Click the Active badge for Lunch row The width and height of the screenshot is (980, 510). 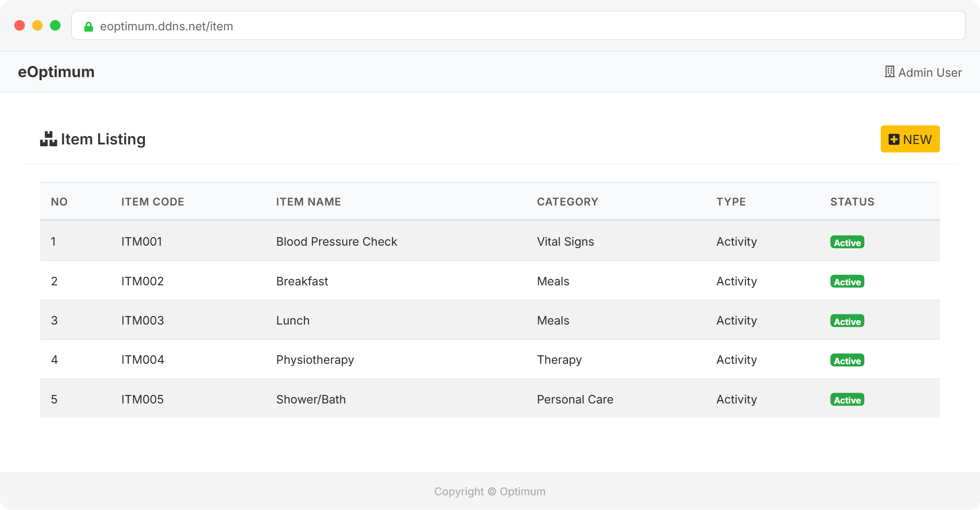[847, 321]
